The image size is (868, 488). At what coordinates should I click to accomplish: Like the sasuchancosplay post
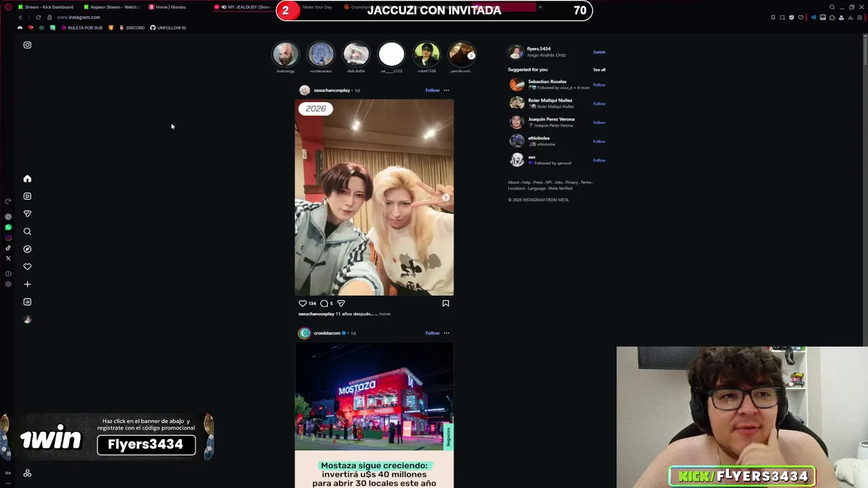tap(302, 304)
